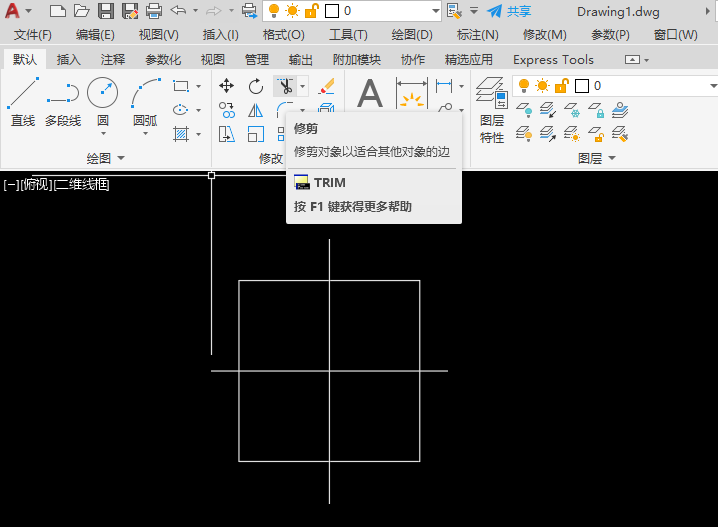Expand the 图层 panel flyout arrow
This screenshot has height=527, width=718.
click(612, 158)
